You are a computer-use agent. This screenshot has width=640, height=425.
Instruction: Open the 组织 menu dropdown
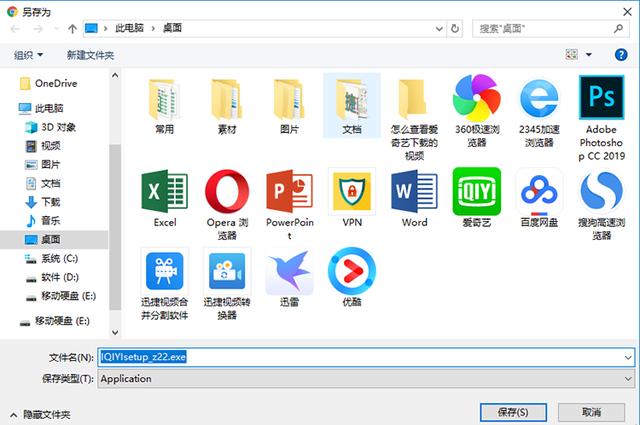coord(28,55)
